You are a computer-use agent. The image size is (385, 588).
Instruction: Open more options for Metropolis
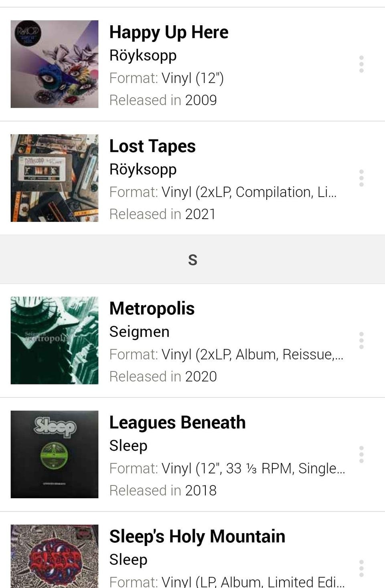click(361, 340)
